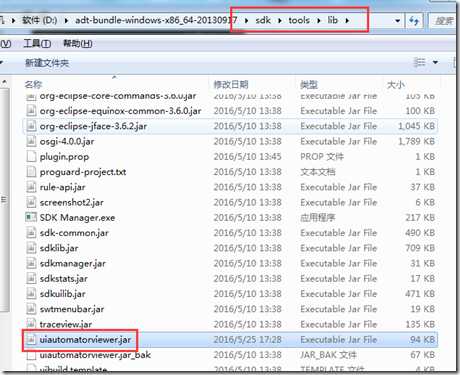Select the lib breadcrumb segment

point(333,20)
